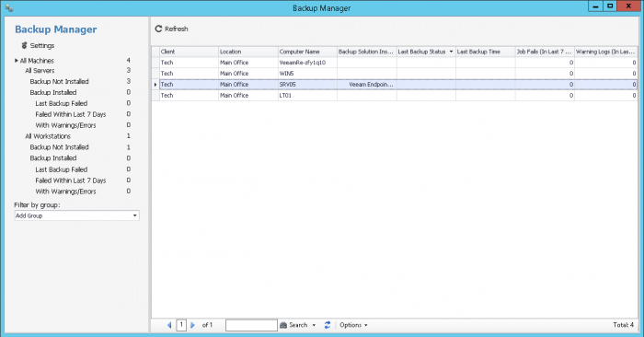Click the Refresh icon in the toolbar

[158, 29]
